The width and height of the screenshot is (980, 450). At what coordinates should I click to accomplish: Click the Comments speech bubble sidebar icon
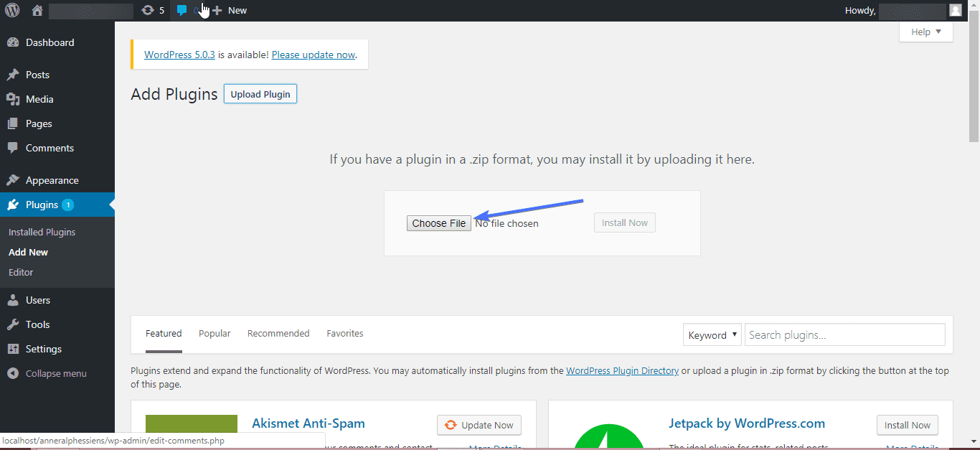(13, 148)
